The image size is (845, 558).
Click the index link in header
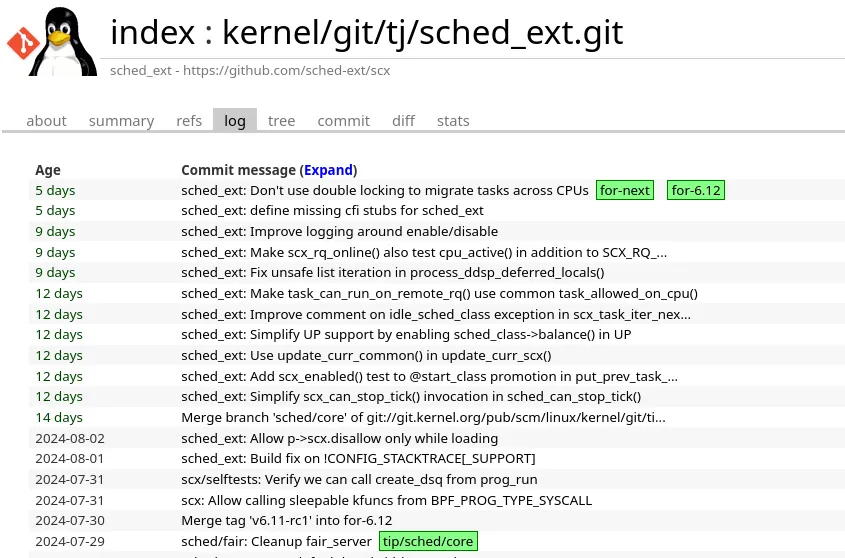(x=151, y=33)
